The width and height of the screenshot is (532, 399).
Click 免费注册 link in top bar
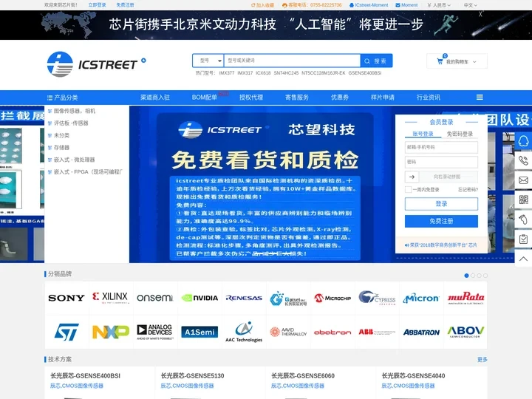pos(125,5)
